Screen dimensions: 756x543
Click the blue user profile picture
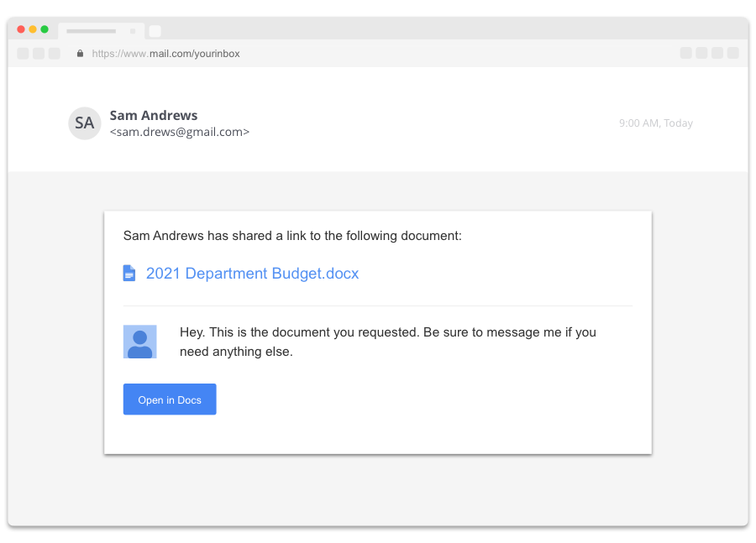(x=139, y=342)
